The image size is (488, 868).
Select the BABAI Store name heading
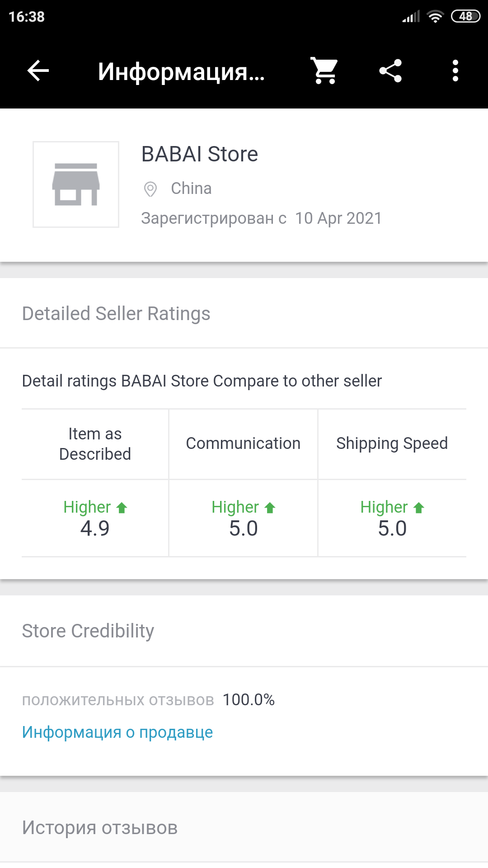pos(200,154)
